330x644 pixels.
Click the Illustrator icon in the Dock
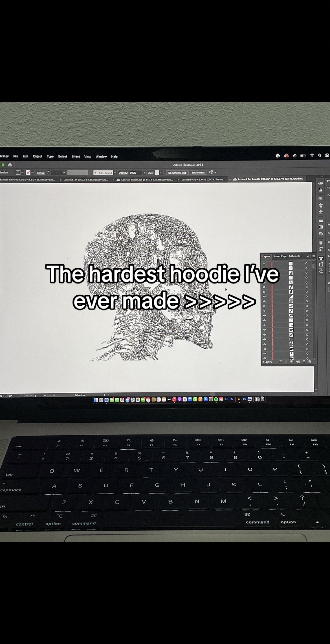(239, 399)
